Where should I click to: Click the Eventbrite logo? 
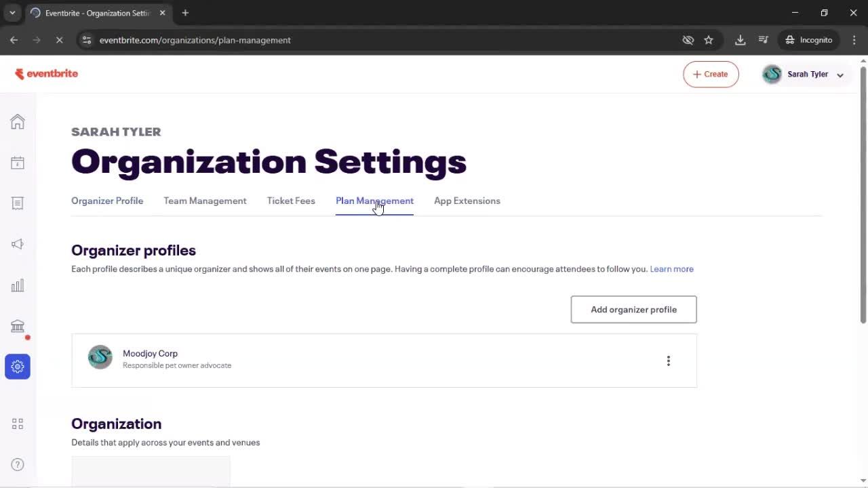click(46, 74)
